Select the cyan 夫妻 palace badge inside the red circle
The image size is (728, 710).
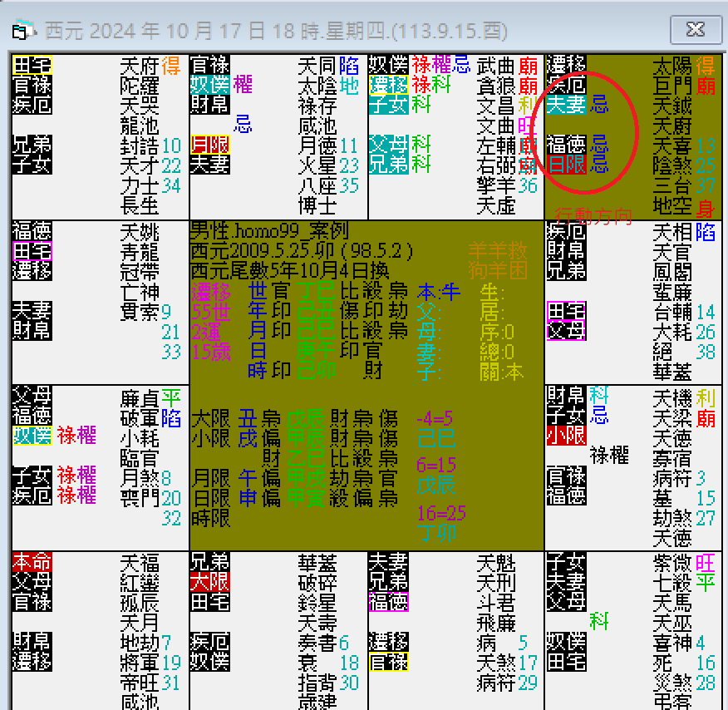point(566,105)
